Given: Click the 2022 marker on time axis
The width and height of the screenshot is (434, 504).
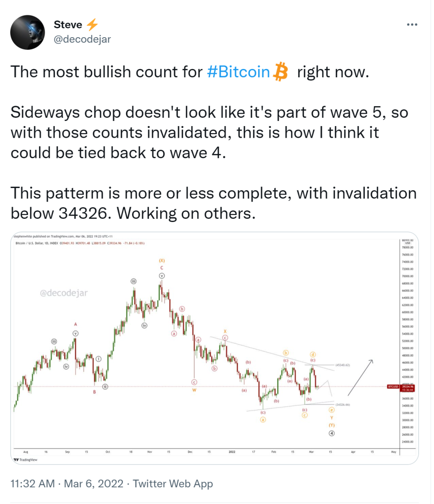Looking at the screenshot, I should pos(232,451).
